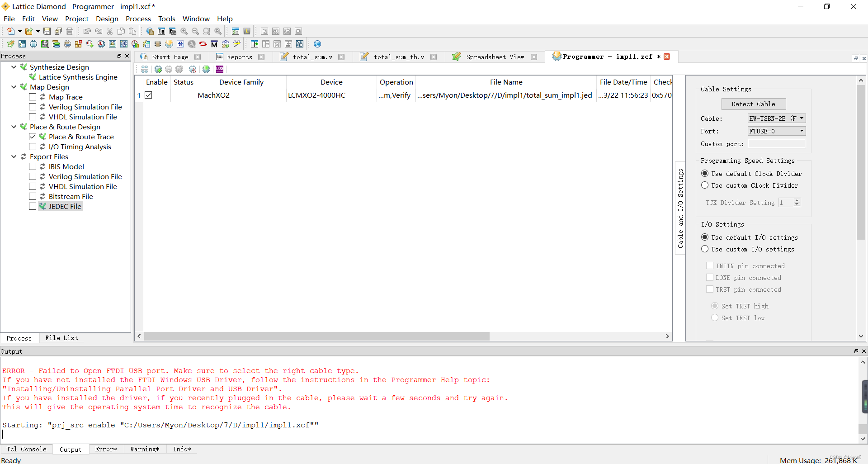Click the Cable Settings panel vertical scrollbar
The width and height of the screenshot is (868, 464).
pyautogui.click(x=861, y=163)
